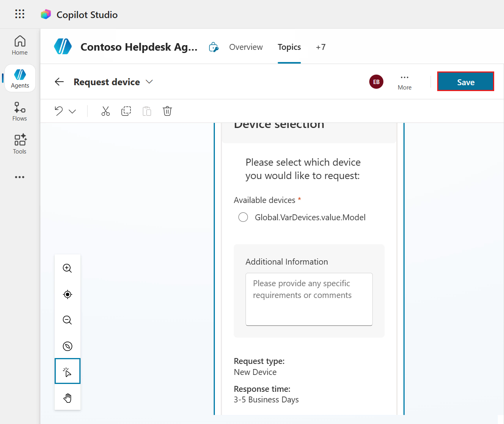Select the Topics tab

click(x=289, y=47)
